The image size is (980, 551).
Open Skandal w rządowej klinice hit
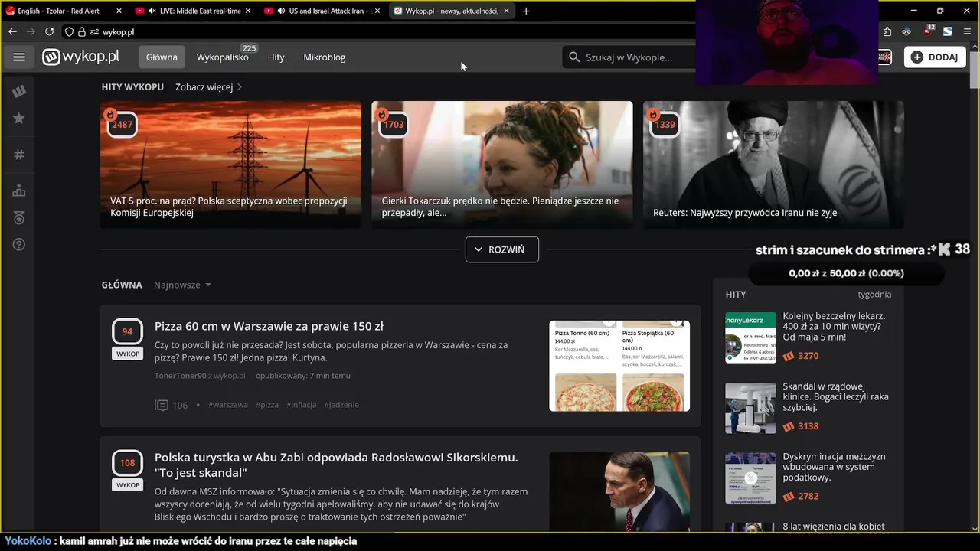835,396
